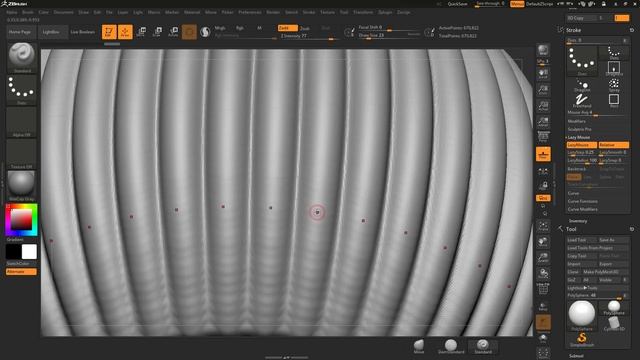Image resolution: width=640 pixels, height=360 pixels.
Task: Toggle the Rgb mode
Action: coord(240,28)
